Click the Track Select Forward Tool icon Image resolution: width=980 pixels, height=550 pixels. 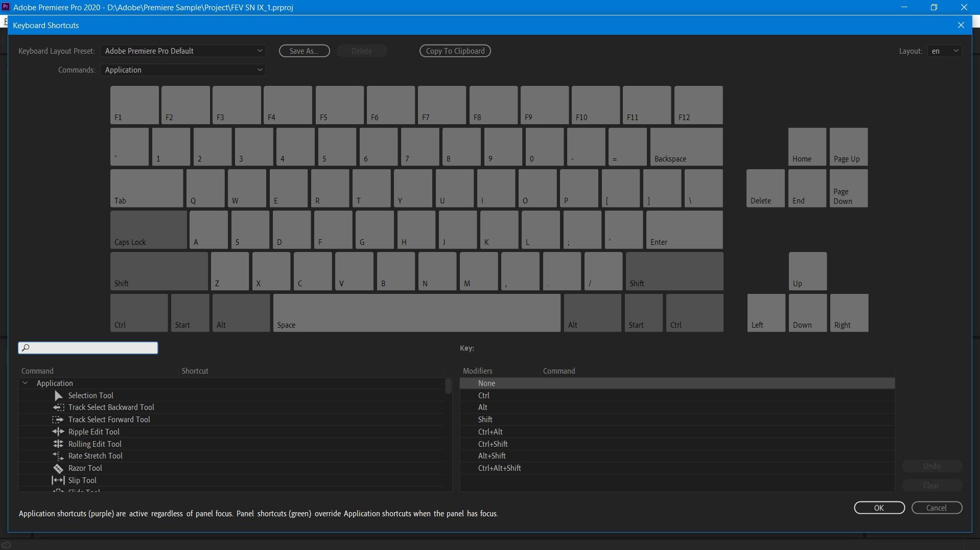pyautogui.click(x=58, y=420)
